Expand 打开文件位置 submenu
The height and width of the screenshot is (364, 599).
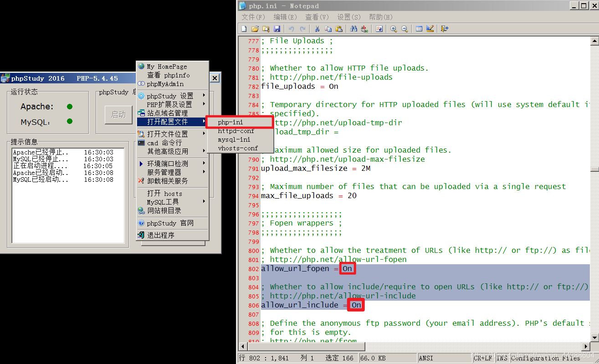point(173,134)
